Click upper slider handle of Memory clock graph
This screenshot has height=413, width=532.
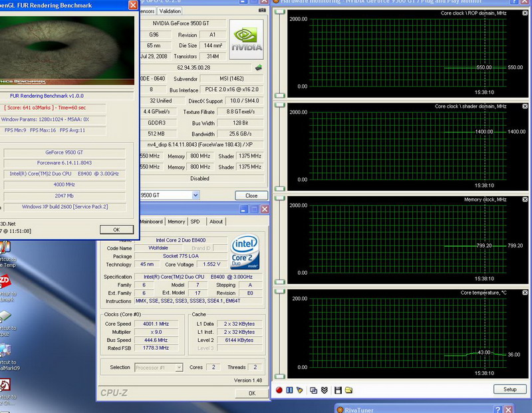tap(279, 198)
